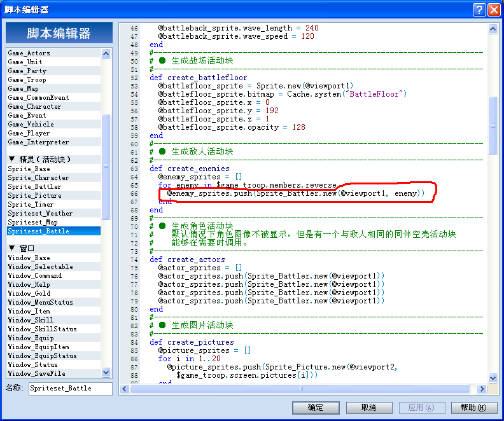
Task: Choose the Window_Base script
Action: [53, 258]
